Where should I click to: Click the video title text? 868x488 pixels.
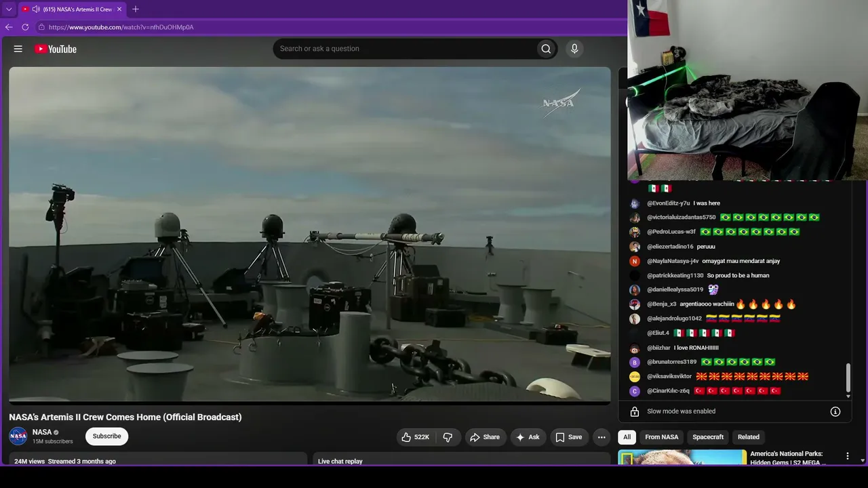point(125,417)
